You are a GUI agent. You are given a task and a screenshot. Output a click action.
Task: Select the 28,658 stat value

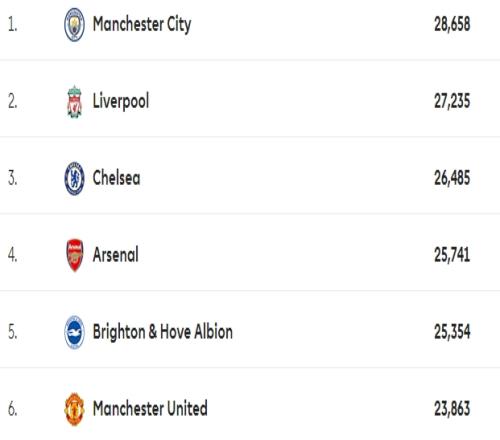(452, 25)
